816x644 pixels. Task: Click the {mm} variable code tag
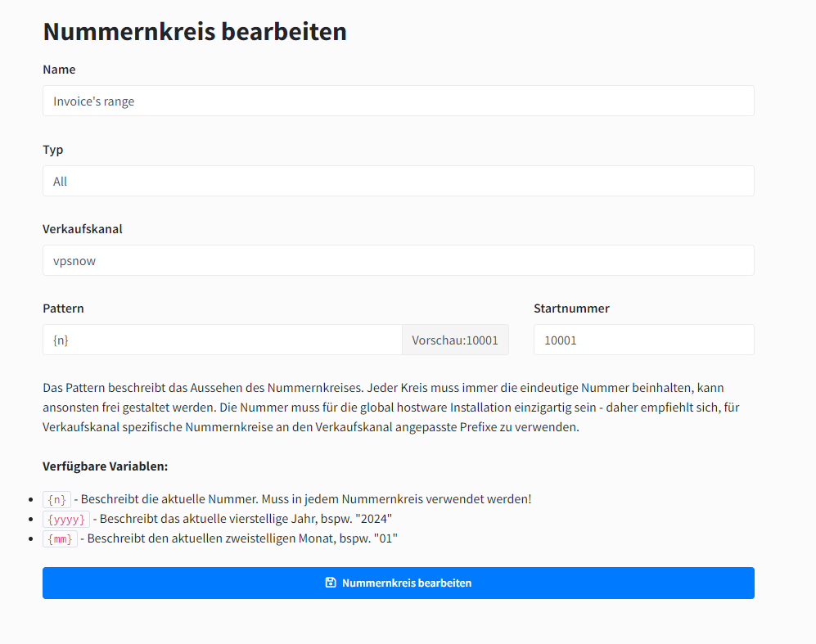coord(61,538)
